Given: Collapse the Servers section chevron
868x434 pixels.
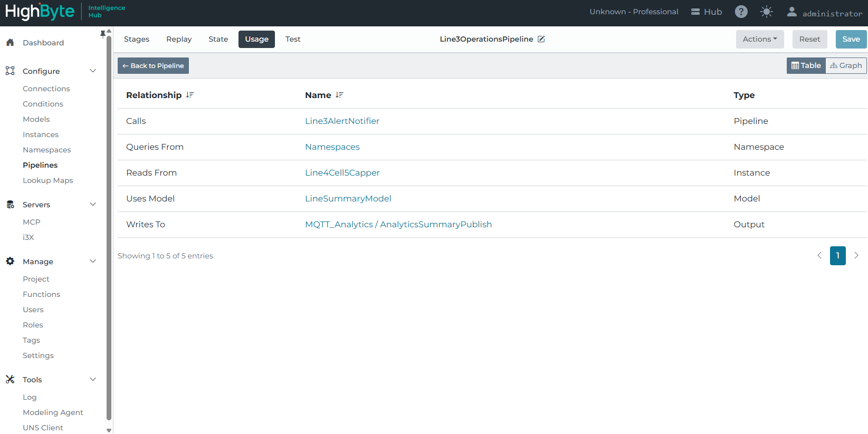Looking at the screenshot, I should (x=93, y=205).
